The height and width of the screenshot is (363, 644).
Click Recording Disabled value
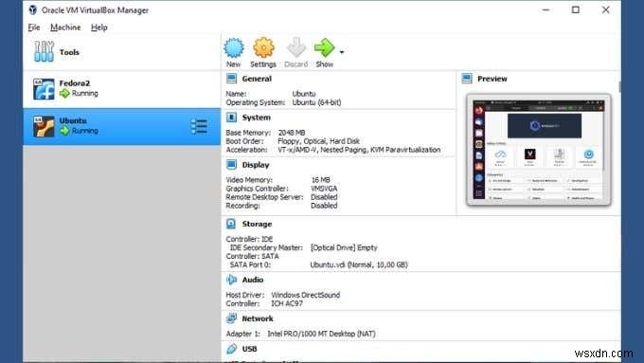[324, 206]
